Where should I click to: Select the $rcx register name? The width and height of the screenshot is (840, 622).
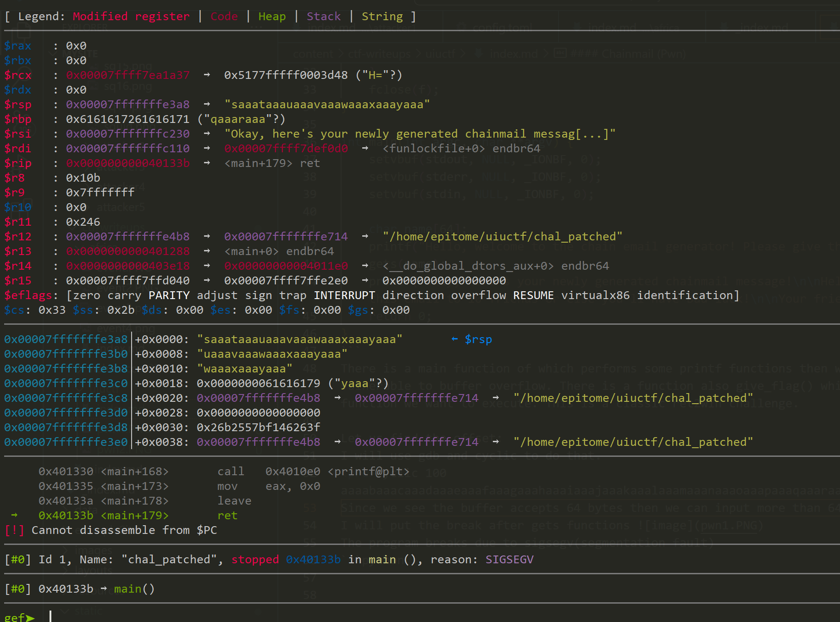pyautogui.click(x=18, y=75)
